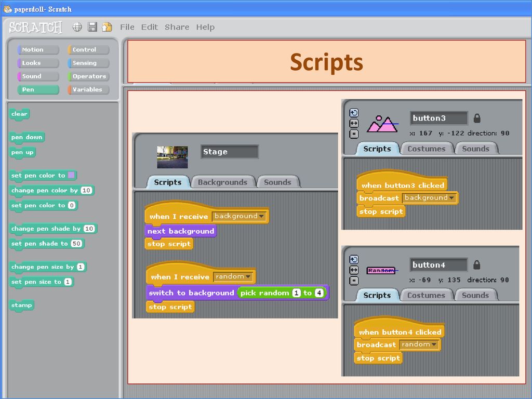Viewport: 532px width, 399px height.
Task: Select the Pen block category
Action: pos(38,89)
